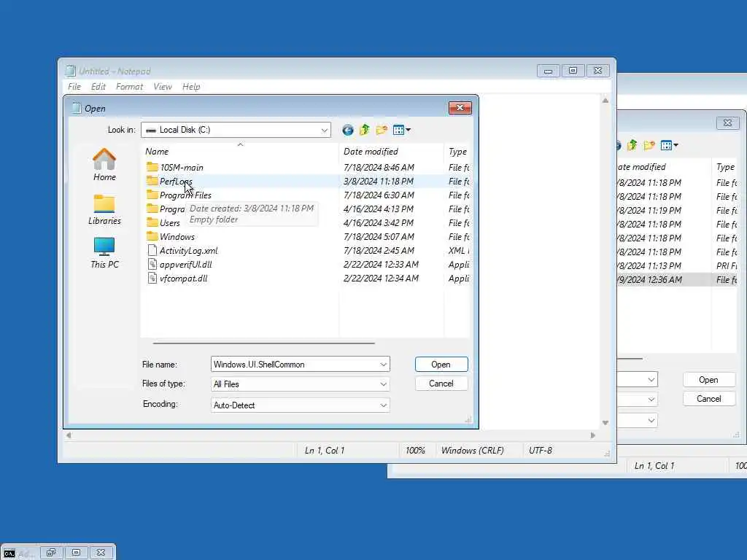
Task: Sort by the Type column header
Action: pos(457,152)
